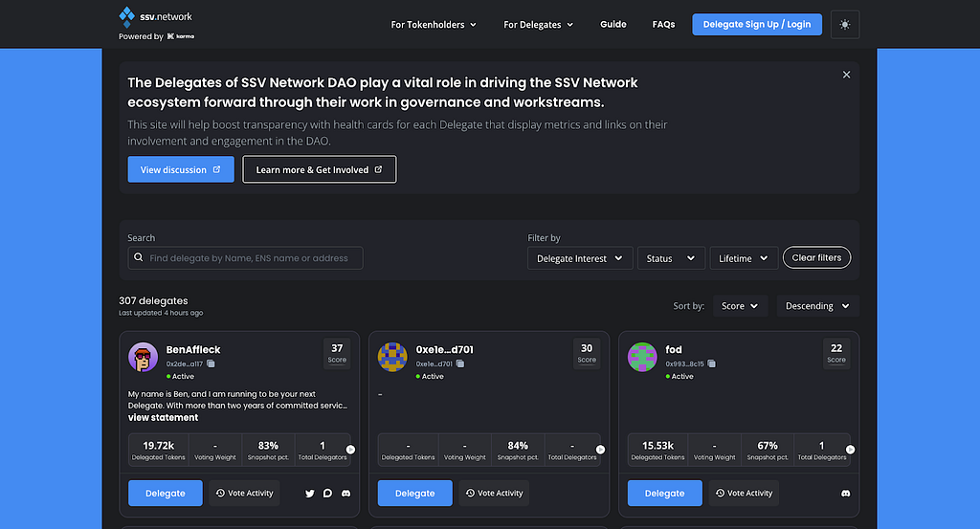Copy fod's wallet address
The width and height of the screenshot is (980, 529).
pyautogui.click(x=710, y=364)
